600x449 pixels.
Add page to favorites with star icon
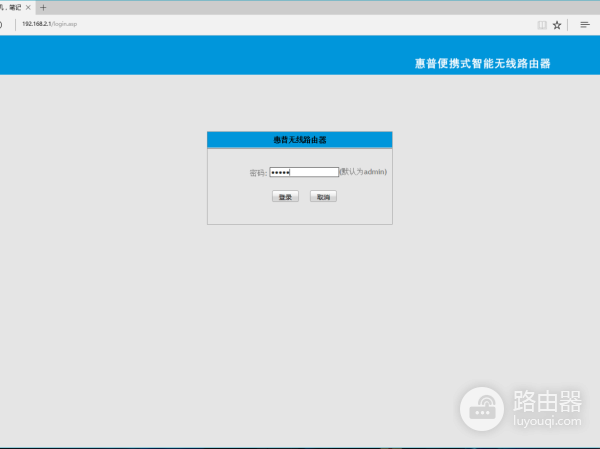(x=557, y=24)
